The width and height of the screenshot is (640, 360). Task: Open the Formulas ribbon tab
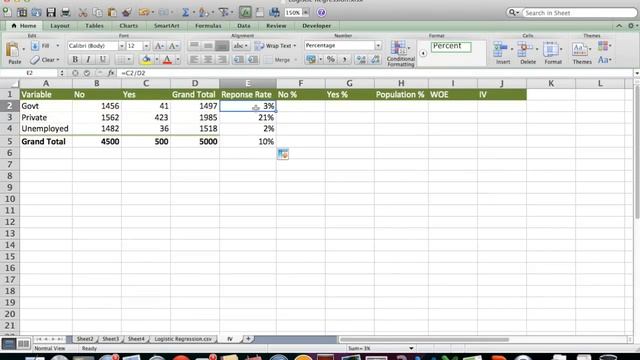(208, 26)
